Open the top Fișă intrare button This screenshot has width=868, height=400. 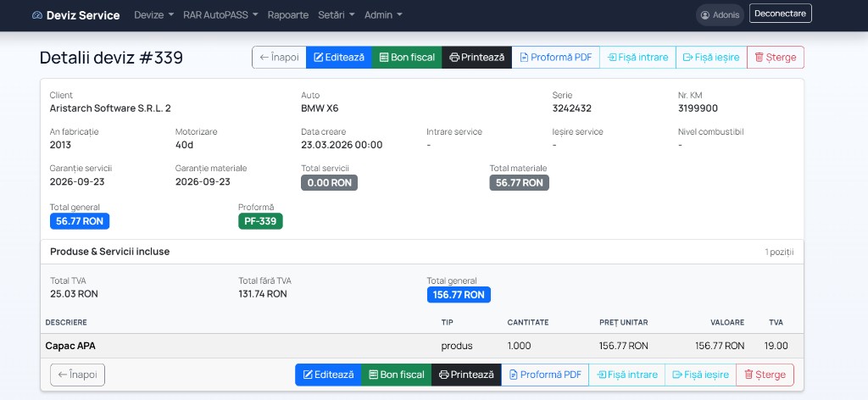tap(637, 57)
